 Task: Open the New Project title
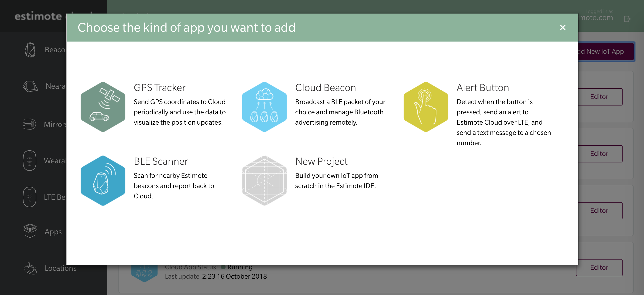click(x=321, y=161)
